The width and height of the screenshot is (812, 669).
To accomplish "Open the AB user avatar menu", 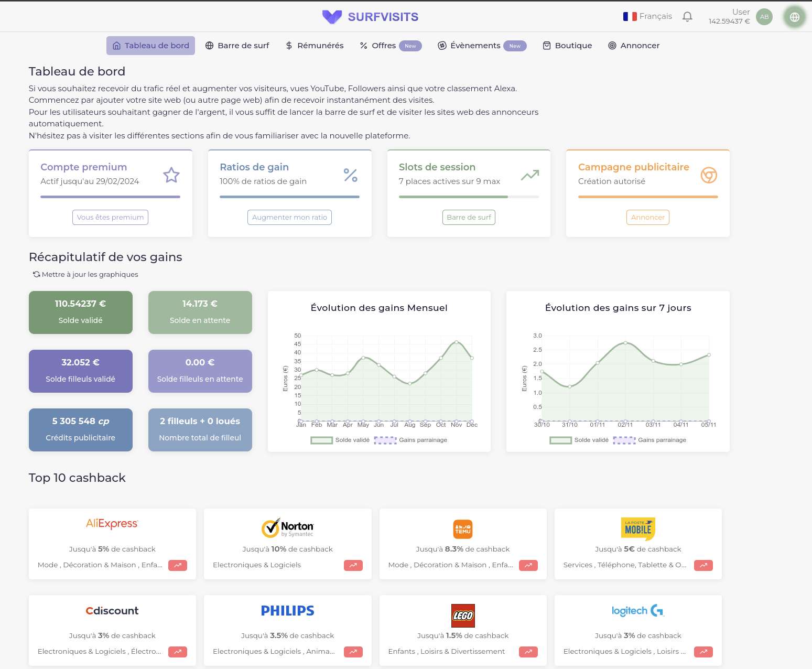I will [764, 17].
